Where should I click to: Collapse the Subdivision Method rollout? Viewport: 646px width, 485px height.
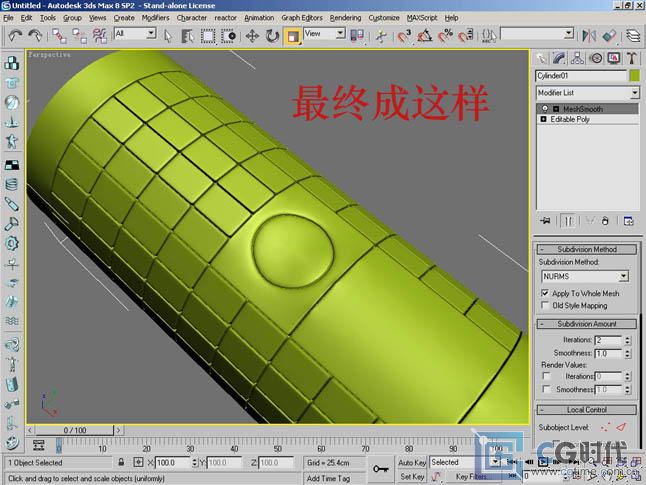[587, 249]
